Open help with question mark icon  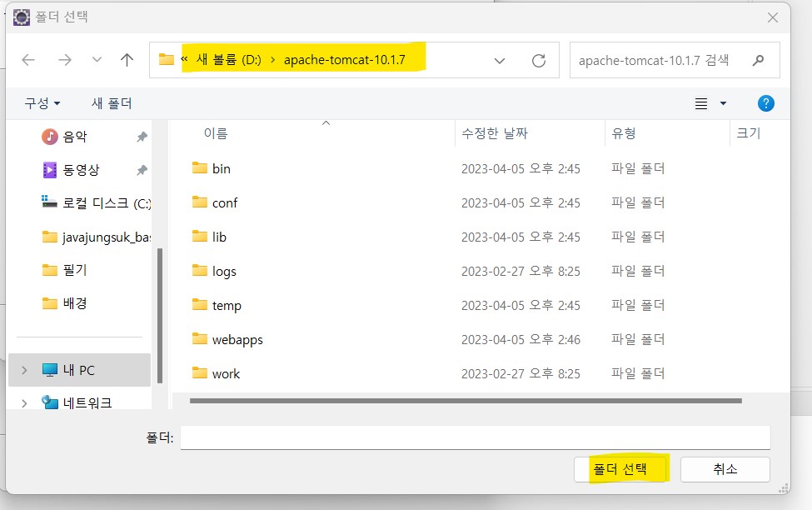click(766, 103)
